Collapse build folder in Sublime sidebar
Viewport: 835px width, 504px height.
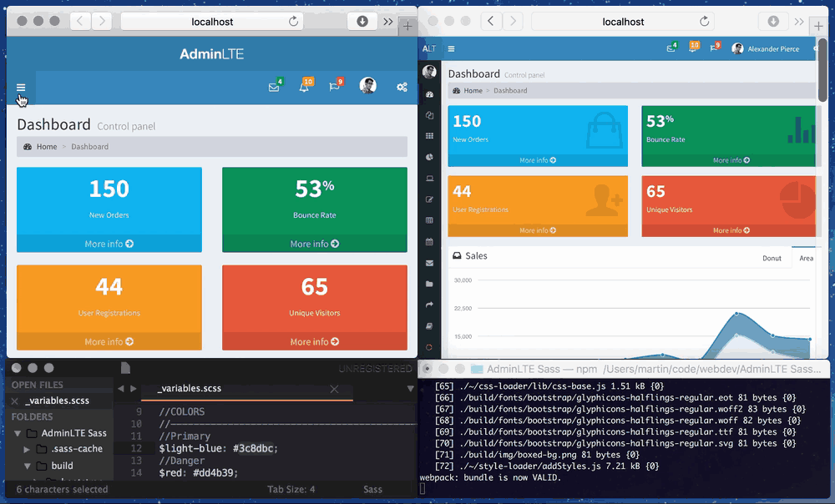tap(28, 466)
